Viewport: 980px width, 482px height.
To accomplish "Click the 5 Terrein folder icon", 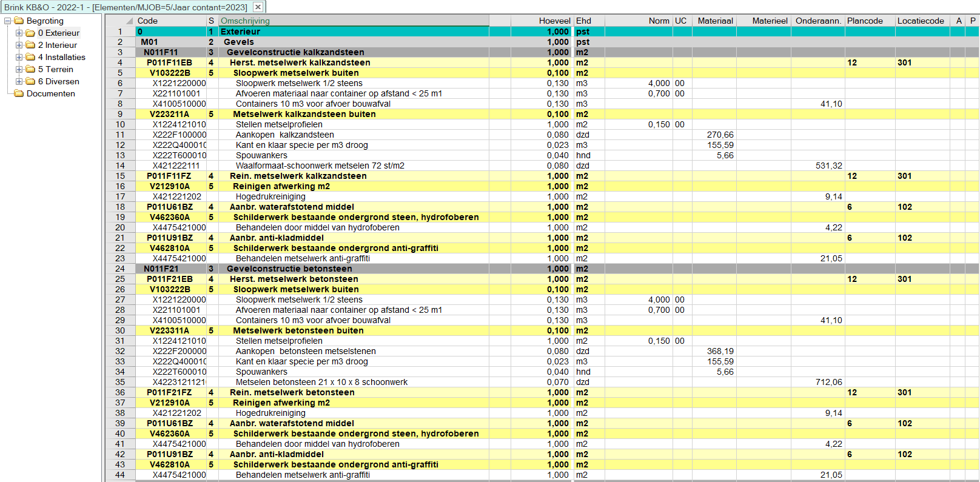I will coord(30,69).
